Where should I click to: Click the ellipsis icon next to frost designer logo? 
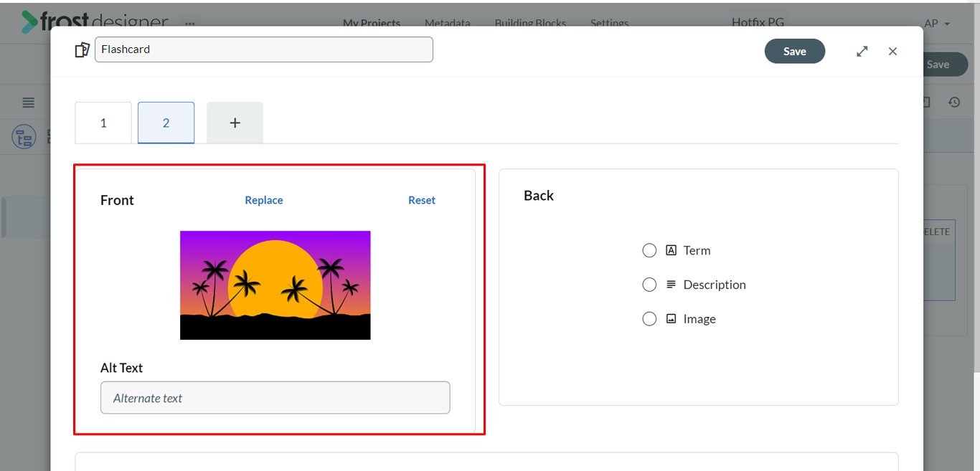tap(189, 23)
